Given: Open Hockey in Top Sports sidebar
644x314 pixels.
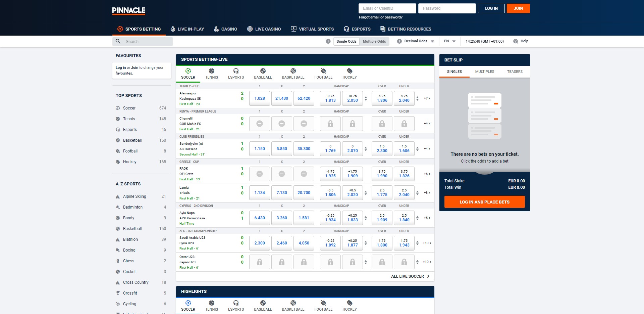Looking at the screenshot, I should coord(141,162).
